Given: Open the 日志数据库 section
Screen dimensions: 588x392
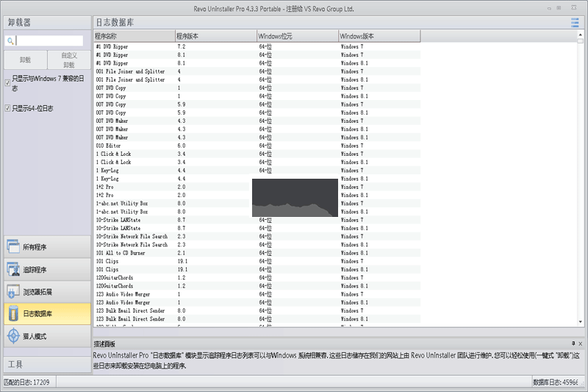Looking at the screenshot, I should click(47, 313).
